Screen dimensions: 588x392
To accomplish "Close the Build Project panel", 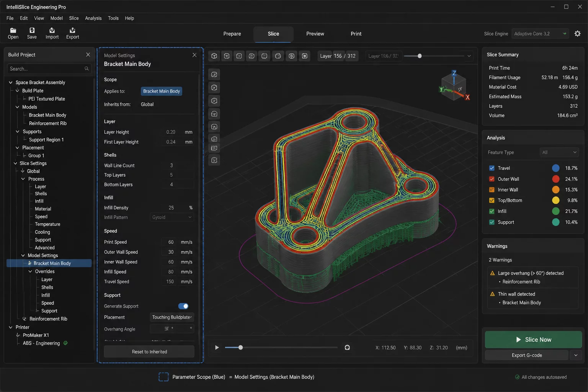I will point(88,55).
